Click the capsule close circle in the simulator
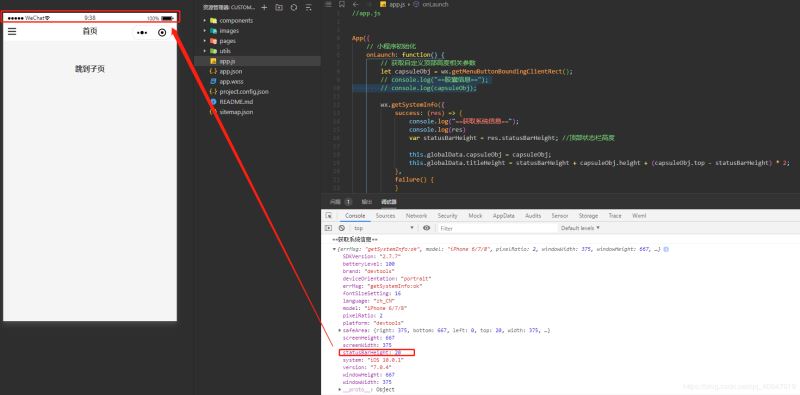The height and width of the screenshot is (395, 800). [x=162, y=33]
